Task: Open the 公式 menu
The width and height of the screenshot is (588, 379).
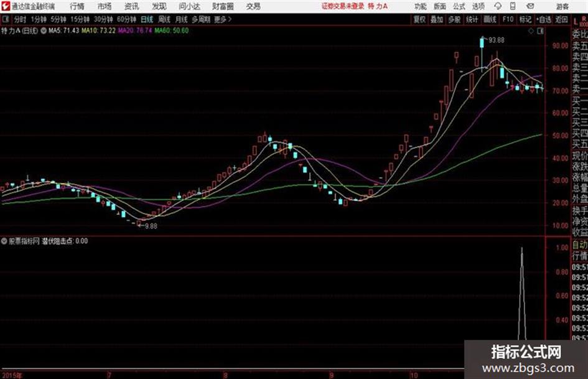Action: pos(459,6)
